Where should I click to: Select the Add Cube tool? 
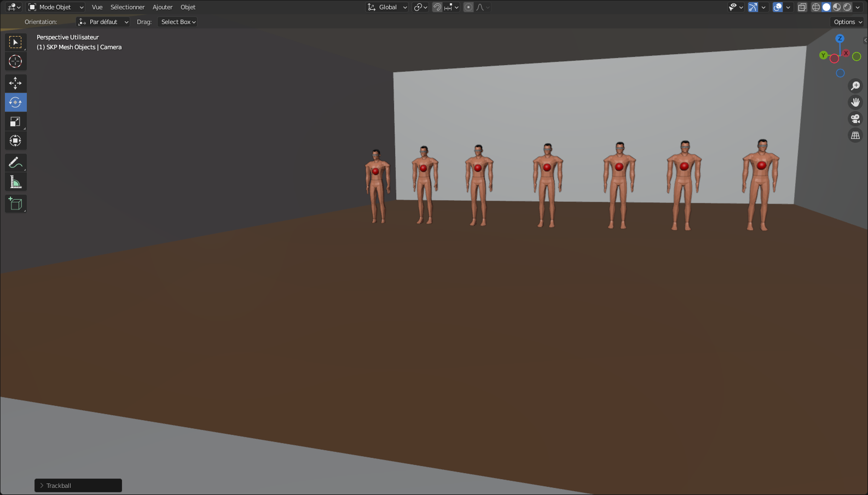(15, 203)
